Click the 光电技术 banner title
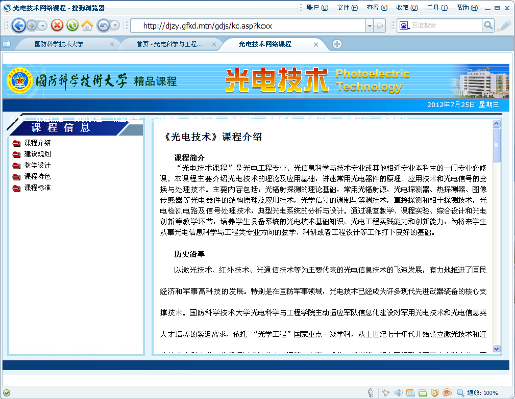 [x=277, y=80]
